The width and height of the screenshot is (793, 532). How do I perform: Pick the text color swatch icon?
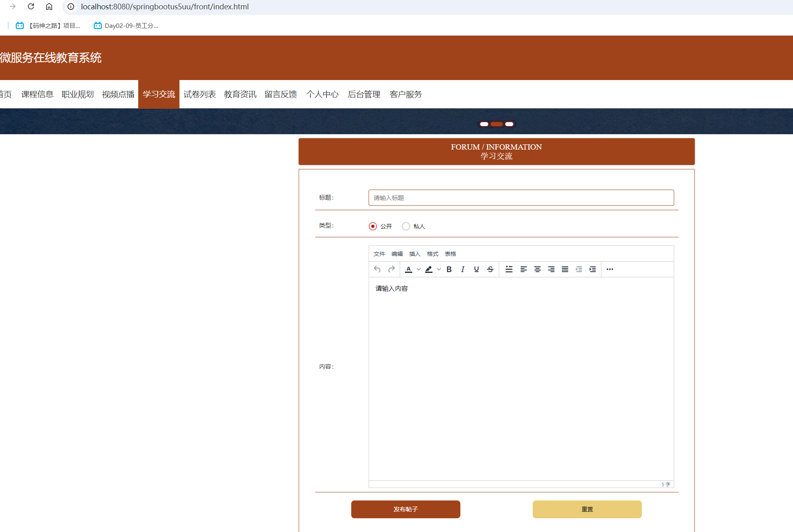pyautogui.click(x=409, y=269)
